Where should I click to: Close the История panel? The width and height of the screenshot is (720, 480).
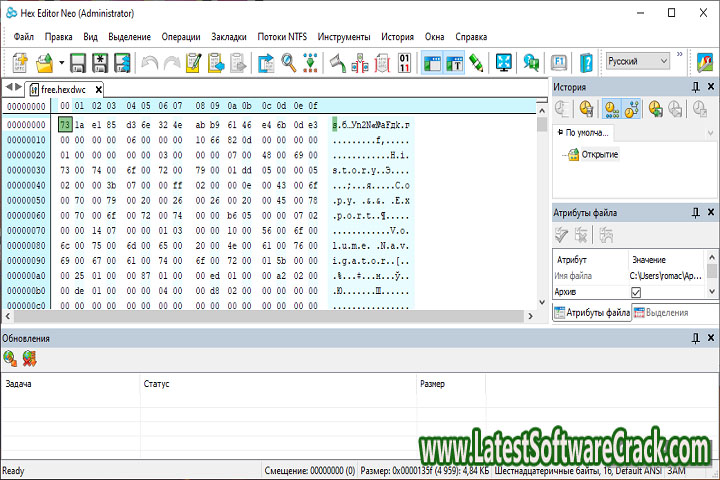[711, 86]
